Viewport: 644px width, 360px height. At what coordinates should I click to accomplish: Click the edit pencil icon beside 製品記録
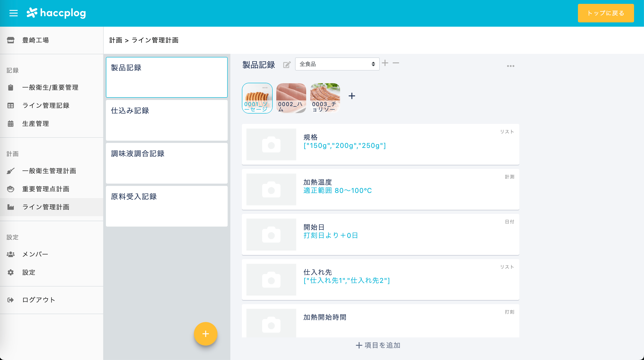pyautogui.click(x=287, y=65)
